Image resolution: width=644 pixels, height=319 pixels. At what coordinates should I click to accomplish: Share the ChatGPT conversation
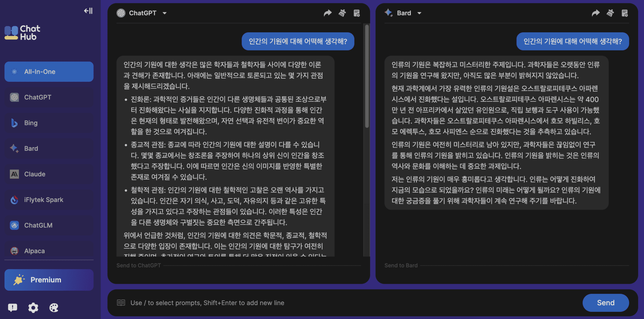[328, 13]
